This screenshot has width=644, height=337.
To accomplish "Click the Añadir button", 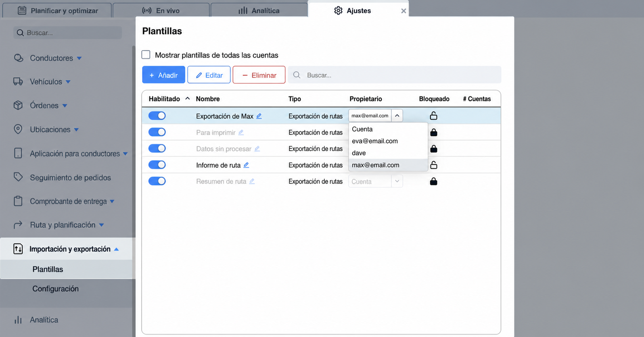I will point(163,75).
